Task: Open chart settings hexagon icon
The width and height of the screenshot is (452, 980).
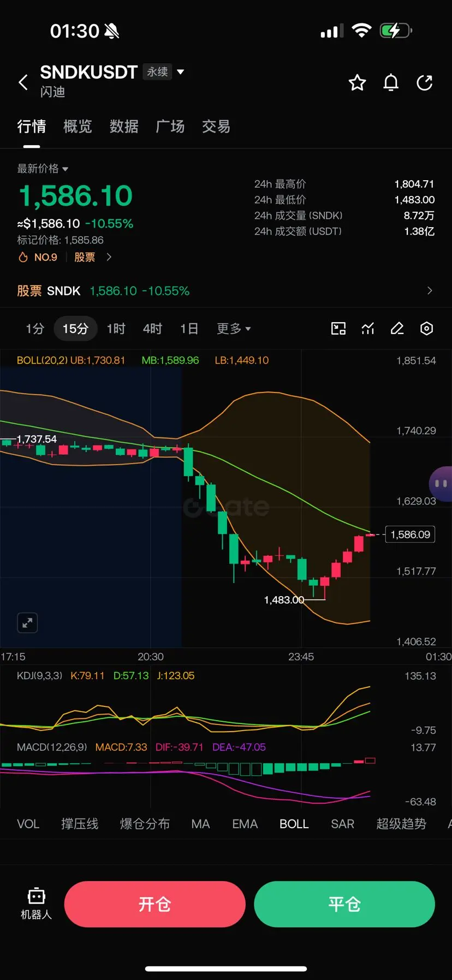Action: [x=427, y=328]
